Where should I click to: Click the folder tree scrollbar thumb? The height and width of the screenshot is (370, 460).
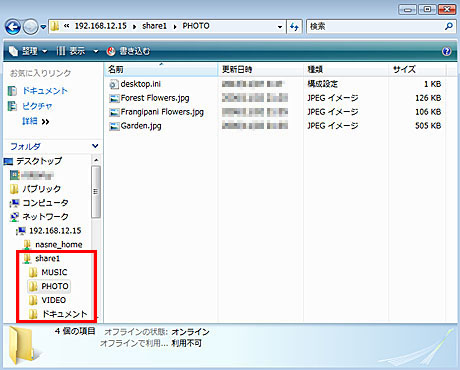[x=96, y=192]
